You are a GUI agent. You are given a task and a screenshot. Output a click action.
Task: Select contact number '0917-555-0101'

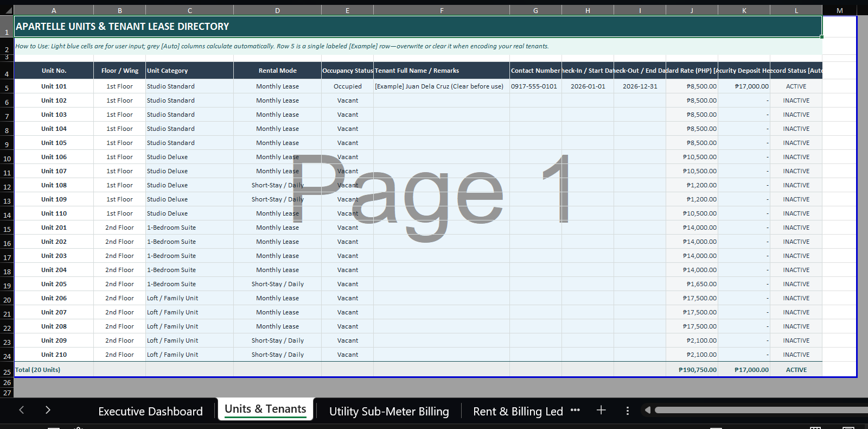click(535, 86)
